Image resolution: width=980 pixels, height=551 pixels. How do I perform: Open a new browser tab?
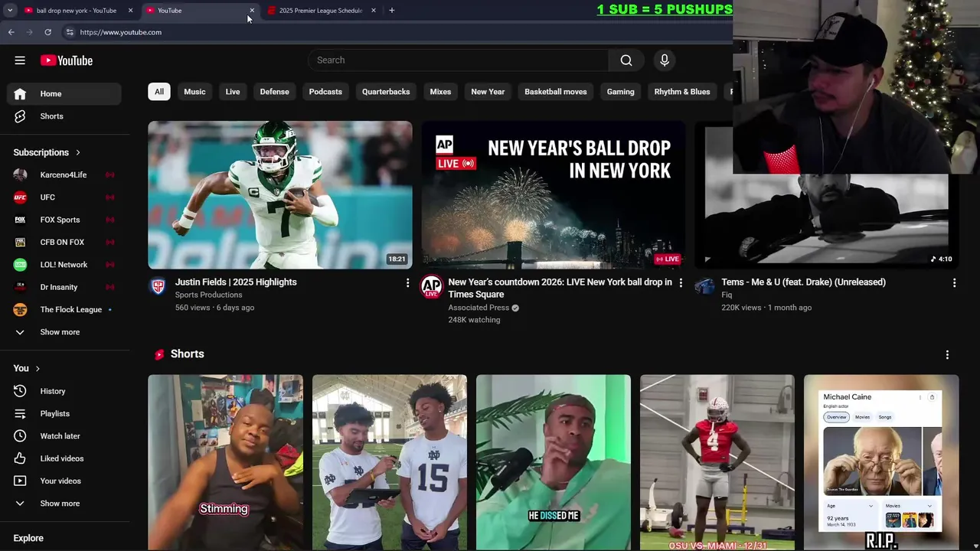click(x=392, y=11)
